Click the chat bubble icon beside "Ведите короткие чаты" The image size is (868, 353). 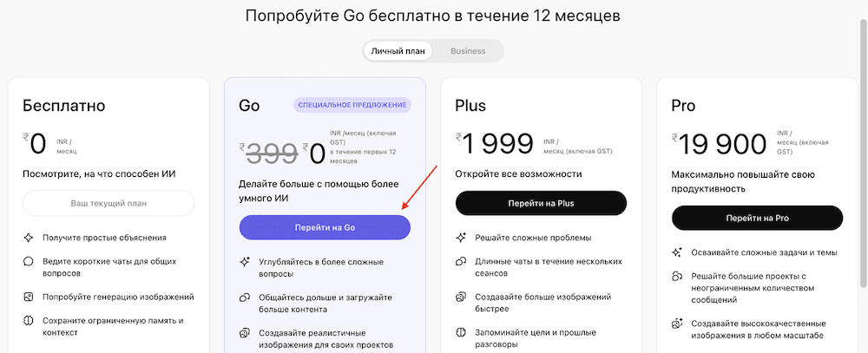[x=29, y=261]
